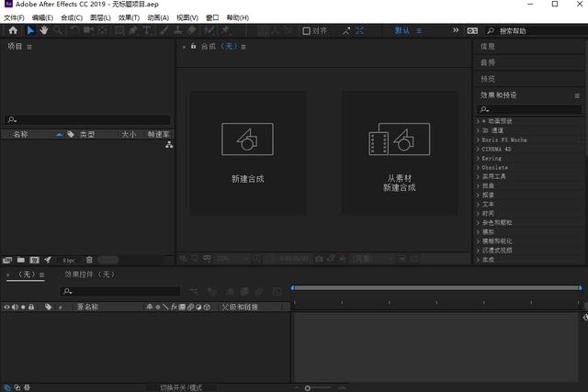Screen dimensions: 588x392
Task: Open the 合成 viewer panel menu
Action: pyautogui.click(x=243, y=47)
